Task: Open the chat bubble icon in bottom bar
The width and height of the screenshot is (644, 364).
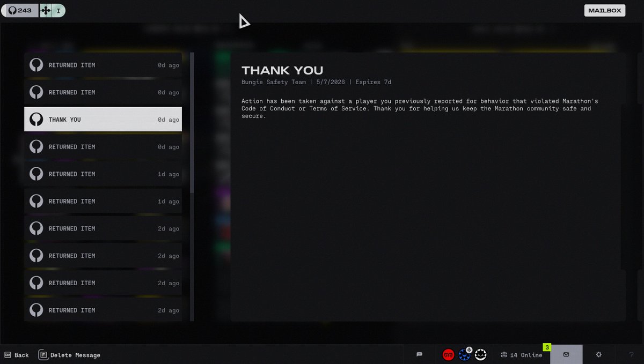Action: point(419,354)
